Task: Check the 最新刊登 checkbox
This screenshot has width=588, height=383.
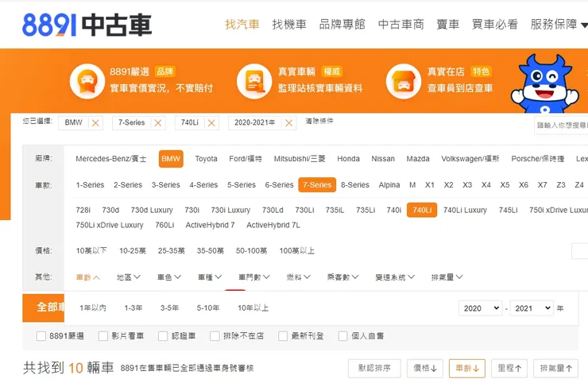Action: coord(283,336)
